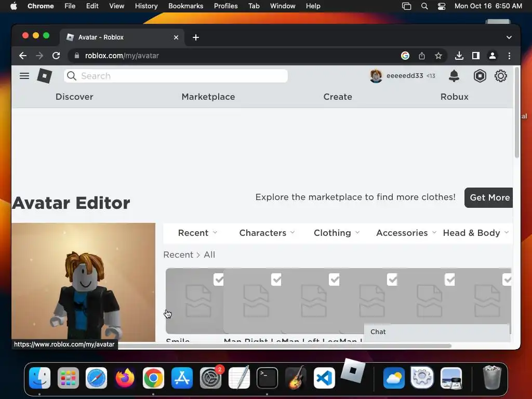Image resolution: width=532 pixels, height=399 pixels.
Task: Go forward in browser history
Action: pyautogui.click(x=39, y=56)
